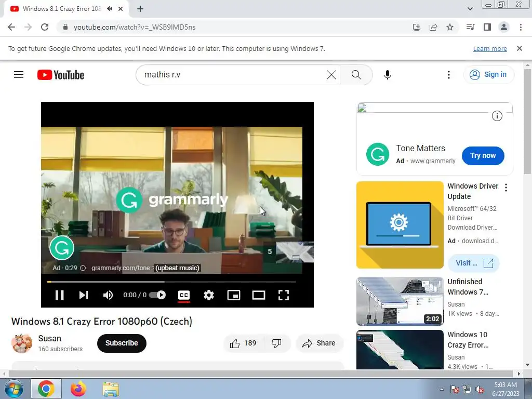
Task: Enter fullscreen mode
Action: tap(283, 295)
